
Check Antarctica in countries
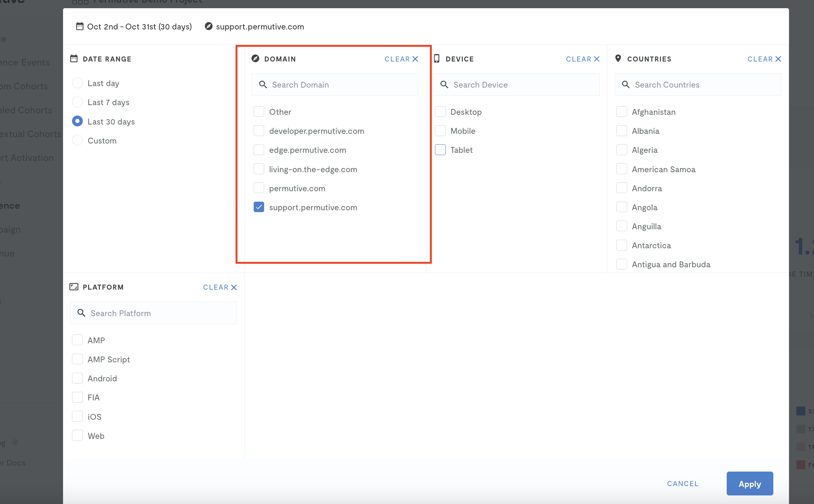coord(622,245)
